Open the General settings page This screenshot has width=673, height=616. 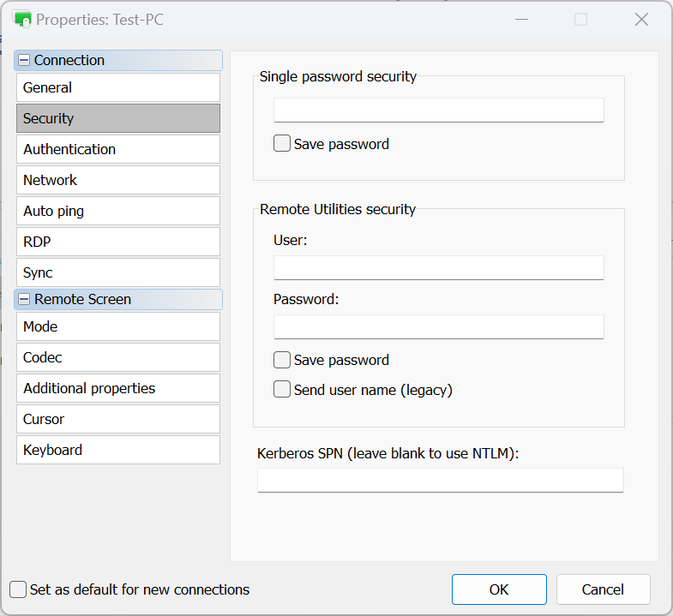pyautogui.click(x=118, y=87)
